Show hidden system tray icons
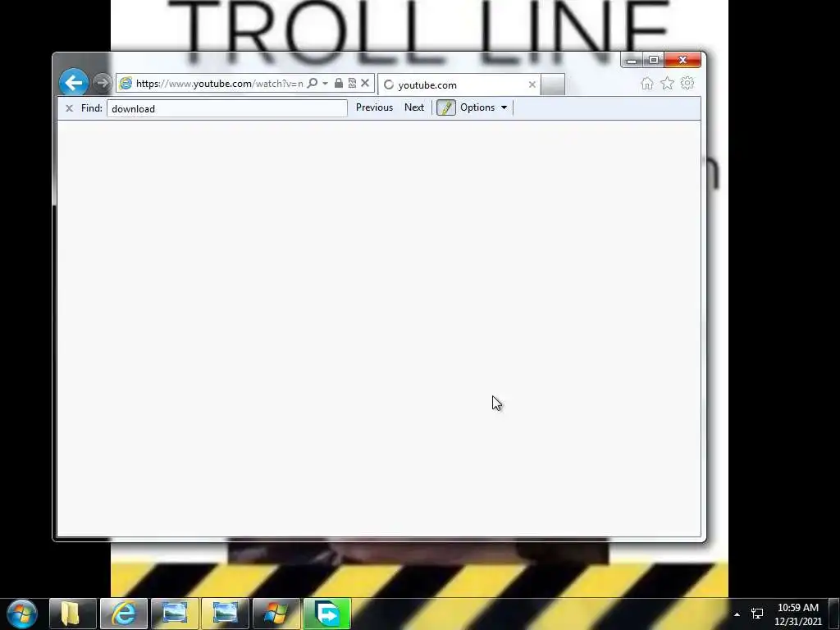This screenshot has width=840, height=630. (x=737, y=614)
